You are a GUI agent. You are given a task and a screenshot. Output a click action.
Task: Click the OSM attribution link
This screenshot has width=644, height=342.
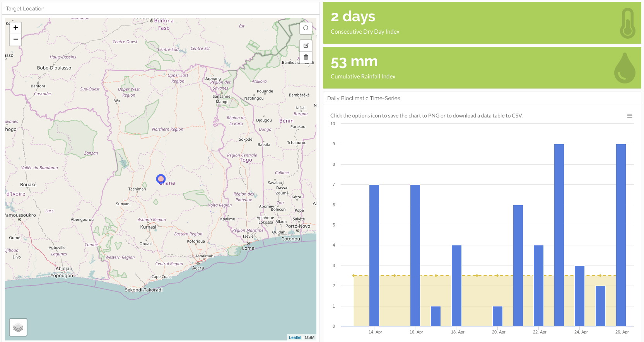[x=309, y=337]
